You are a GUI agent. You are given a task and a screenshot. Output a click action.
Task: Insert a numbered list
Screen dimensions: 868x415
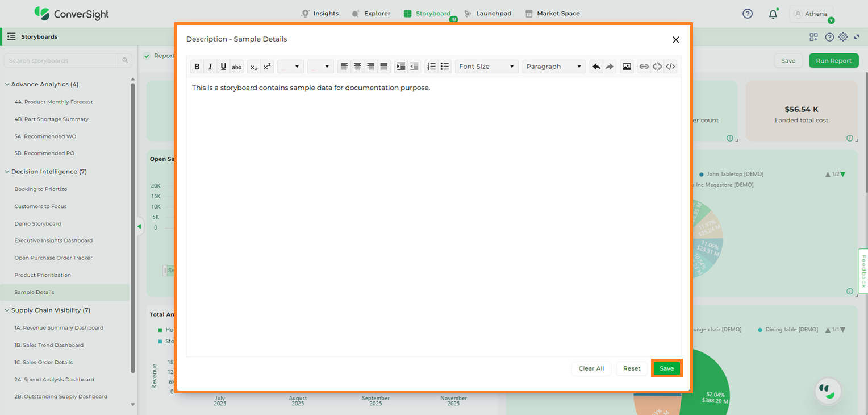(x=431, y=67)
